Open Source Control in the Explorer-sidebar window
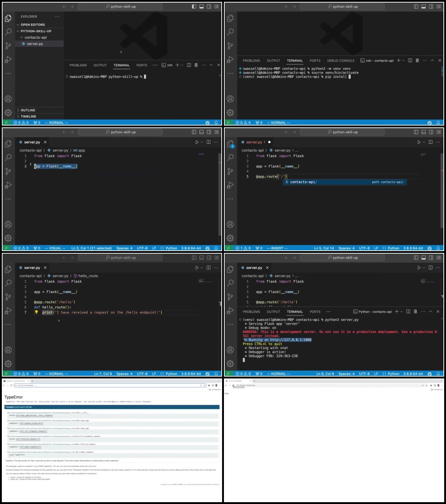446x504 pixels. point(8,46)
